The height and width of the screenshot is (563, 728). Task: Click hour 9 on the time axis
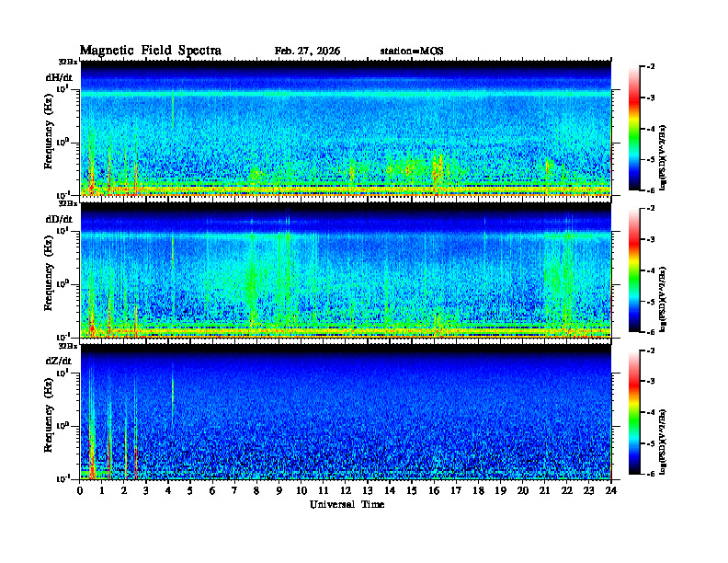click(x=279, y=491)
